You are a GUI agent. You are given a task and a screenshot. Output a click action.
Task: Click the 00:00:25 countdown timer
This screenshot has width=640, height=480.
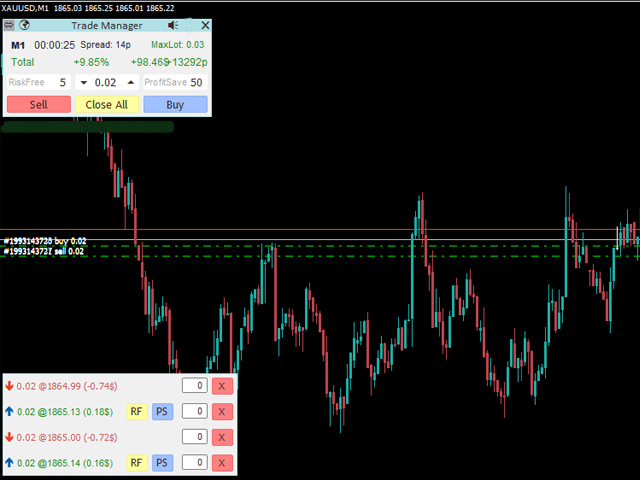point(55,45)
